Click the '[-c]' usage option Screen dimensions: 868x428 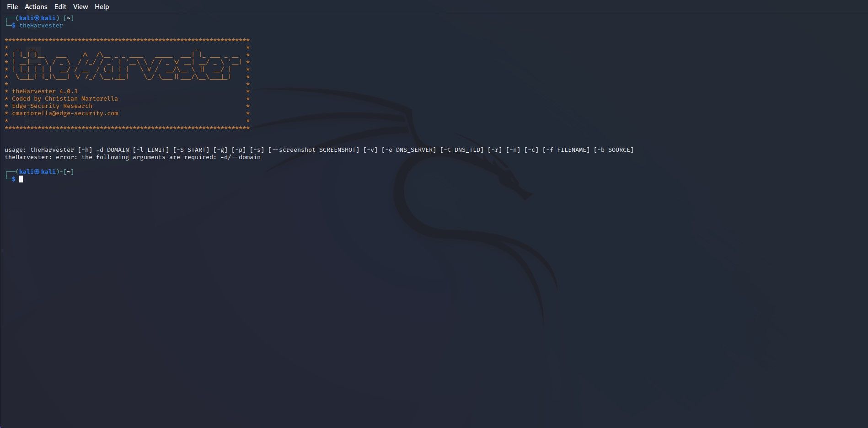point(531,150)
